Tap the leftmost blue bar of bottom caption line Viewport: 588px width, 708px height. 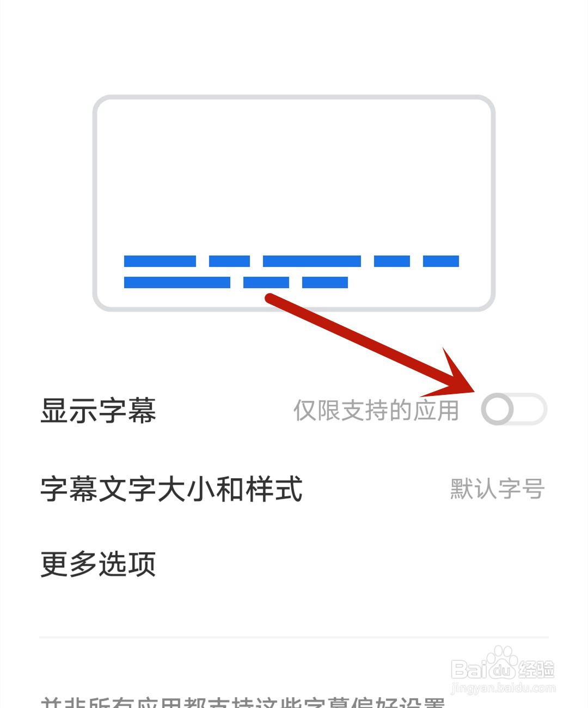coord(177,282)
